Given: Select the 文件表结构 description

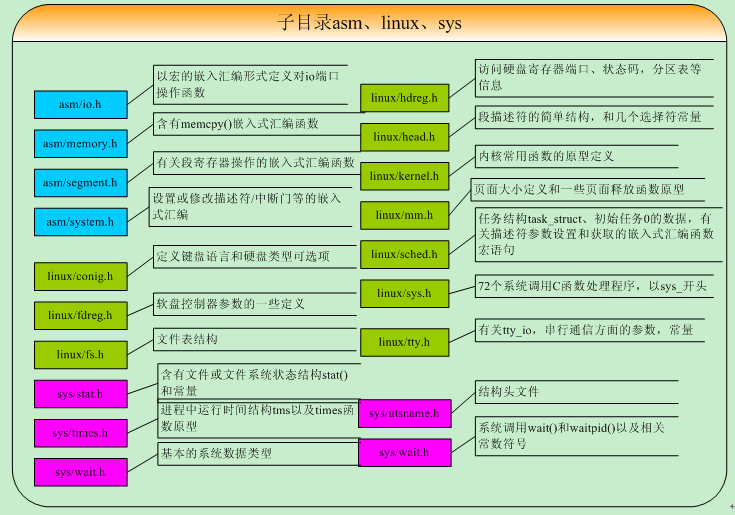Looking at the screenshot, I should tap(187, 339).
